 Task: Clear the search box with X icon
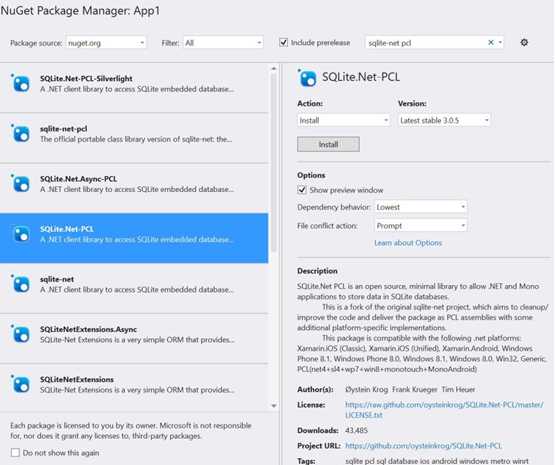click(491, 42)
